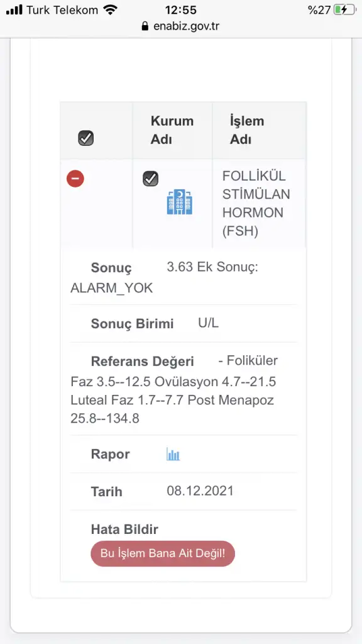Viewport: 362px width, 644px height.
Task: Tap the cellular signal bars icon
Action: coord(15,10)
